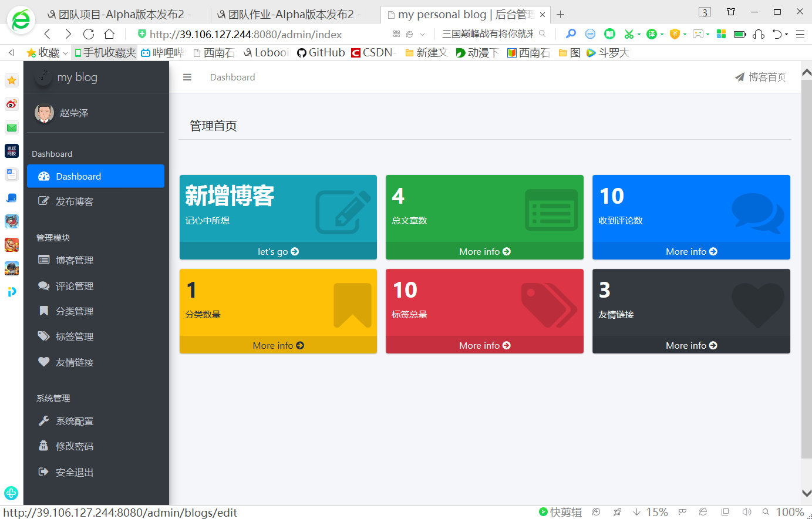
Task: Open 标签管理 using the tags icon
Action: tap(43, 336)
